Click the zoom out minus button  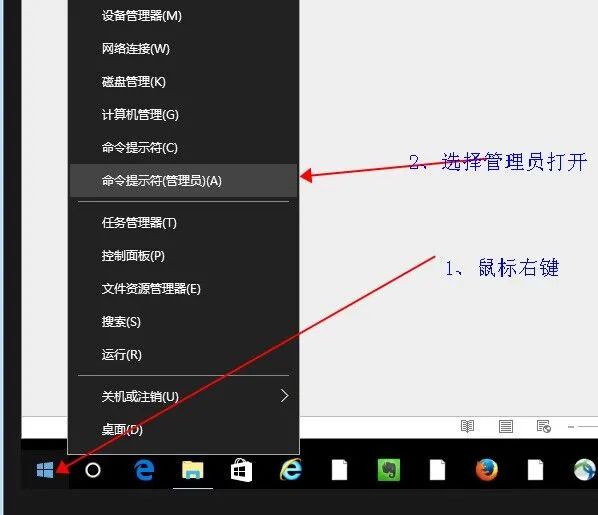tap(571, 427)
